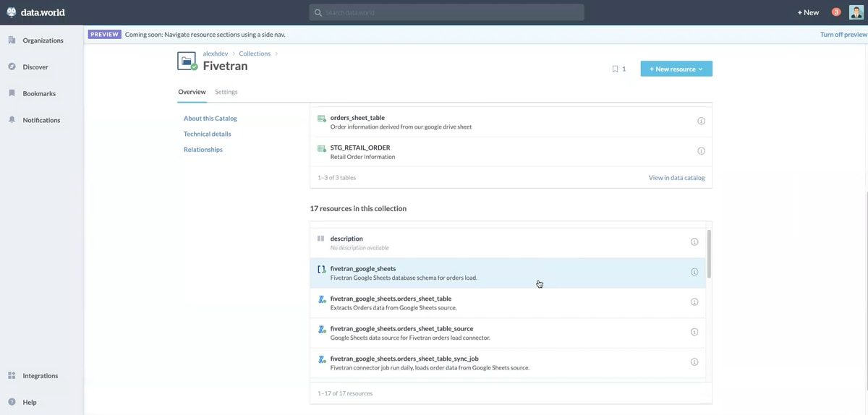The height and width of the screenshot is (415, 868).
Task: Jump to About this Catalog section
Action: [210, 119]
